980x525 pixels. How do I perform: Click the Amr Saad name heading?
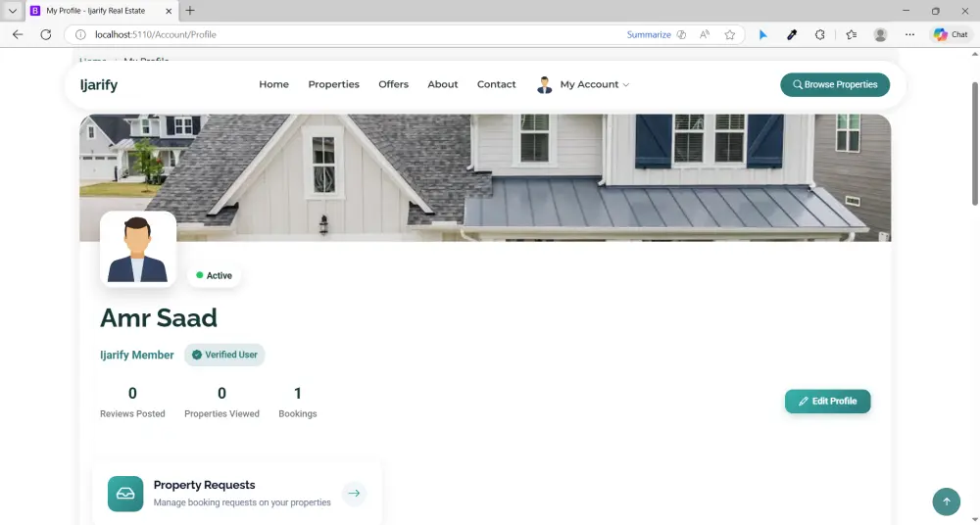(159, 317)
